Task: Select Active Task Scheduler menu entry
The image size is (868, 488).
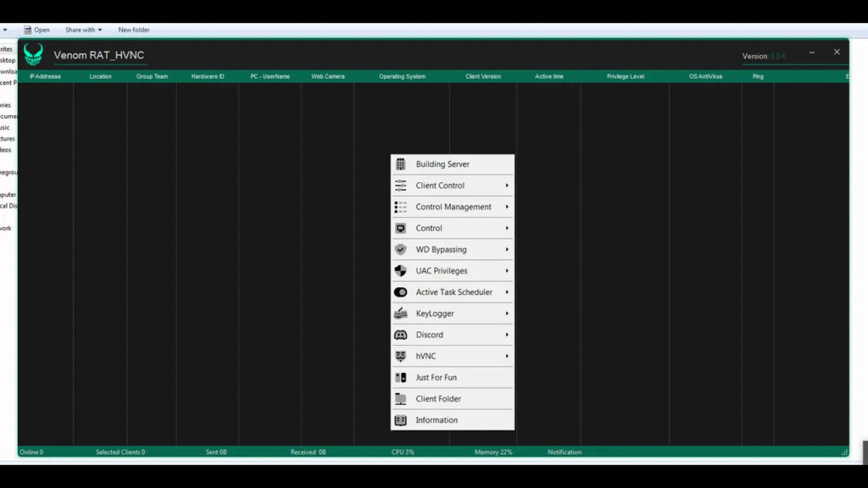Action: [x=453, y=292]
